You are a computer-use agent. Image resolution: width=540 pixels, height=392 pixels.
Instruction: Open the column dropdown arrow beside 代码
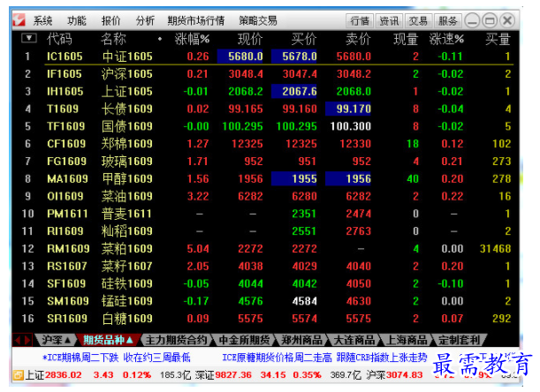click(29, 38)
